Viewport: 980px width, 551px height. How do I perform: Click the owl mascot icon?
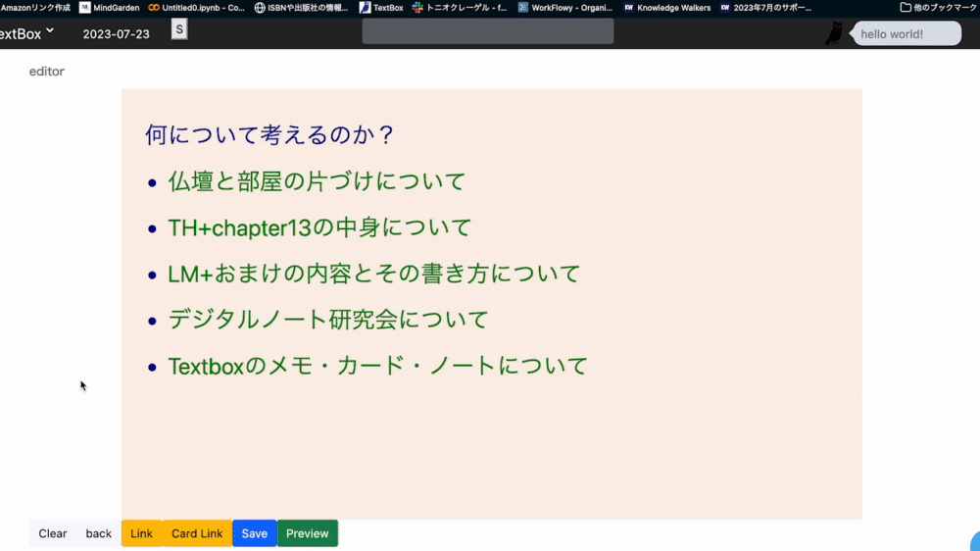pyautogui.click(x=834, y=33)
